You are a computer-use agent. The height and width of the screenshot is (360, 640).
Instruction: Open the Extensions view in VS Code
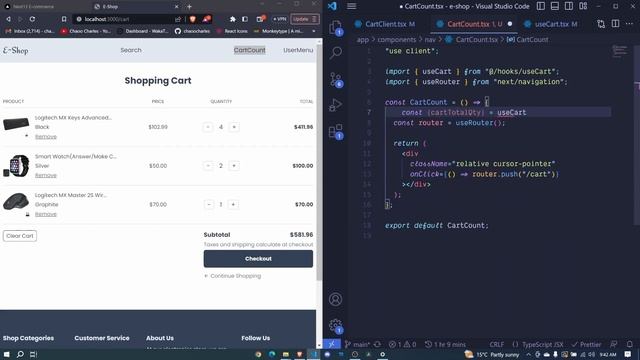(x=336, y=132)
